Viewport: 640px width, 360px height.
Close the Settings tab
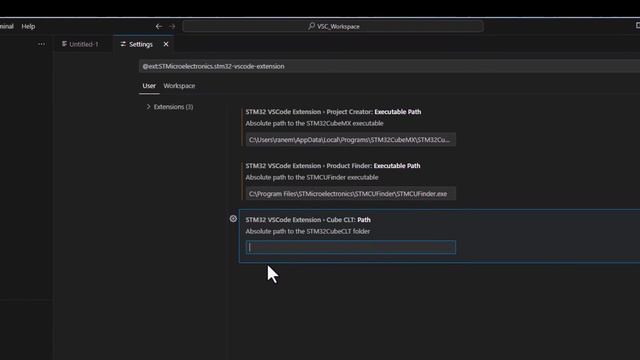166,44
